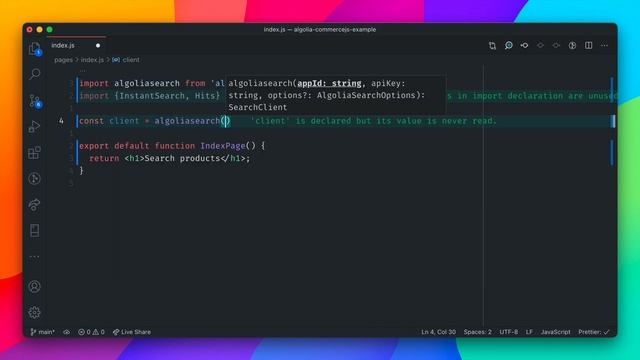Open the Live Share view in activity bar
This screenshot has height=360, width=640.
[35, 204]
